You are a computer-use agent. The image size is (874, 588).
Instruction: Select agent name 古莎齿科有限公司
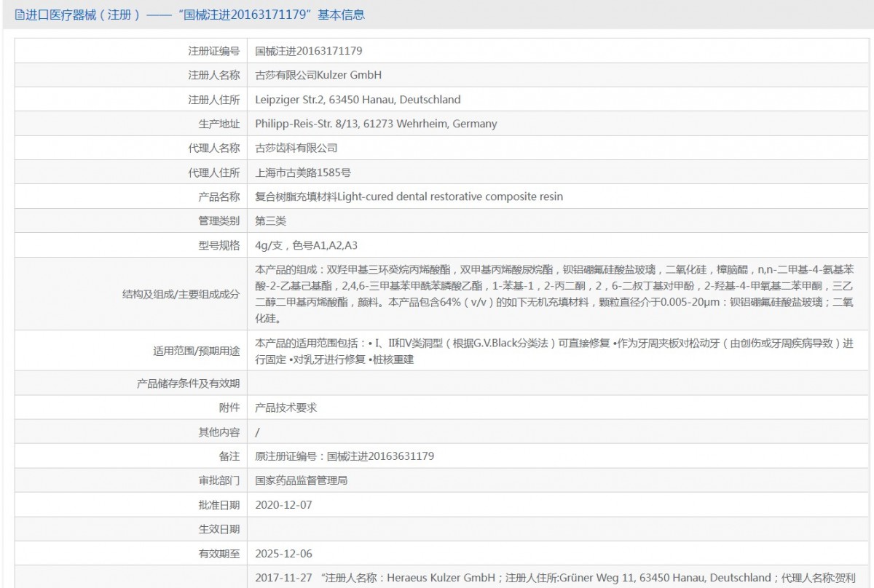pos(296,148)
